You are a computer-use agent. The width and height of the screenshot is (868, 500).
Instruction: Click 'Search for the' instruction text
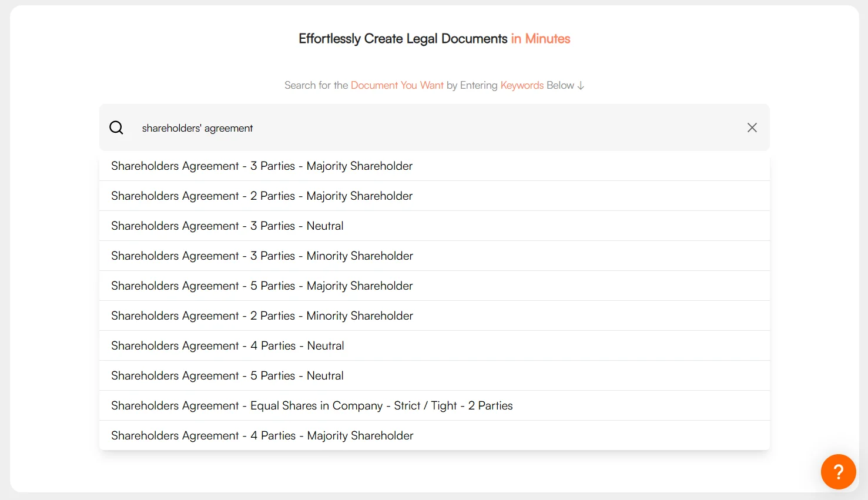click(x=316, y=85)
